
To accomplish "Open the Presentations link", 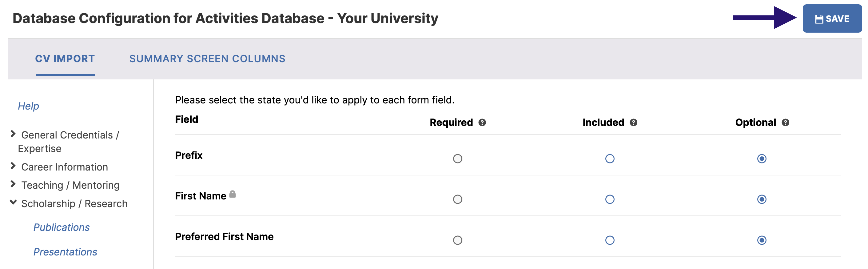I will [65, 252].
